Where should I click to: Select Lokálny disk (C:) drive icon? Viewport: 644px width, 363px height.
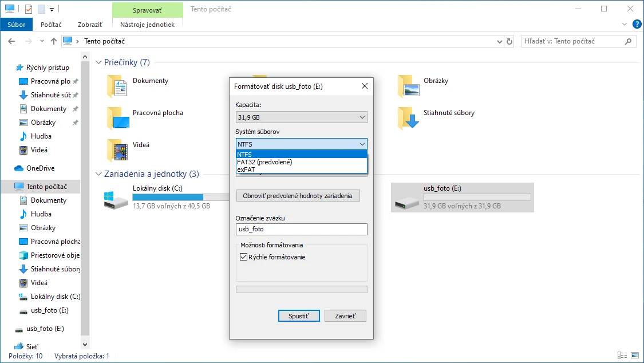[116, 200]
